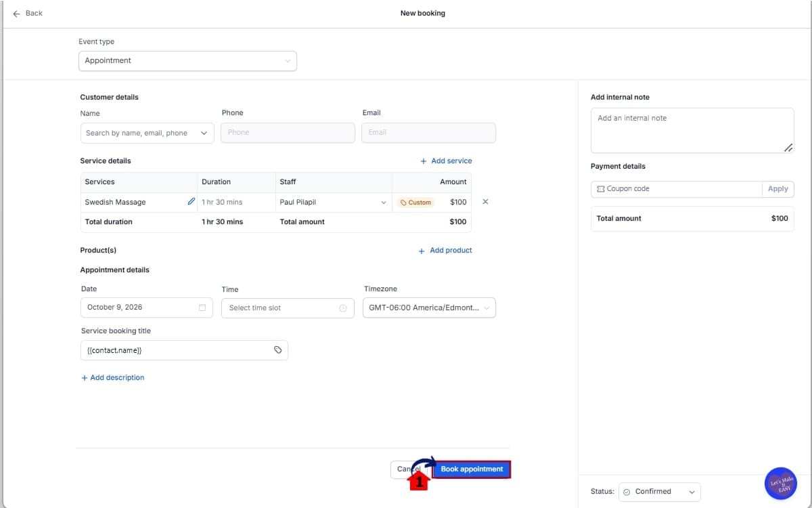Click the Email input field

(428, 133)
